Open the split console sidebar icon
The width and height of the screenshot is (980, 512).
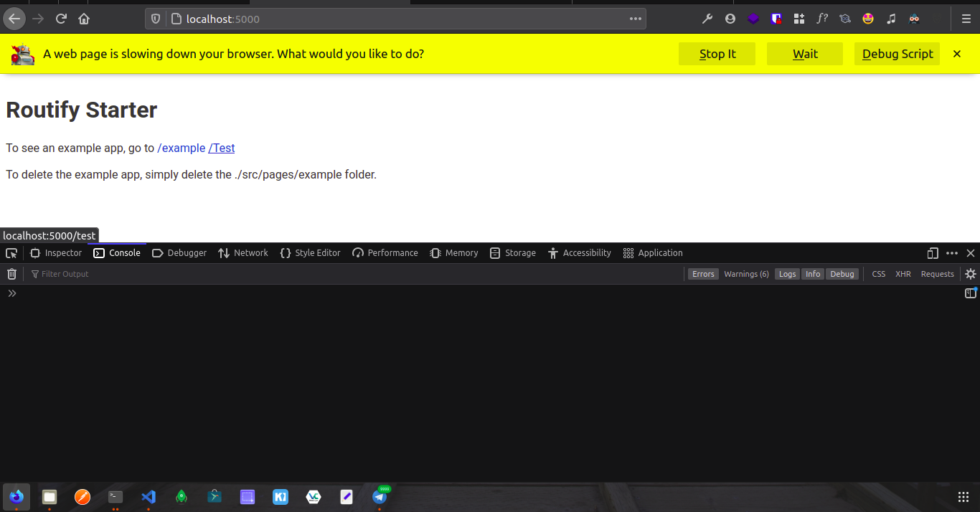pos(971,293)
